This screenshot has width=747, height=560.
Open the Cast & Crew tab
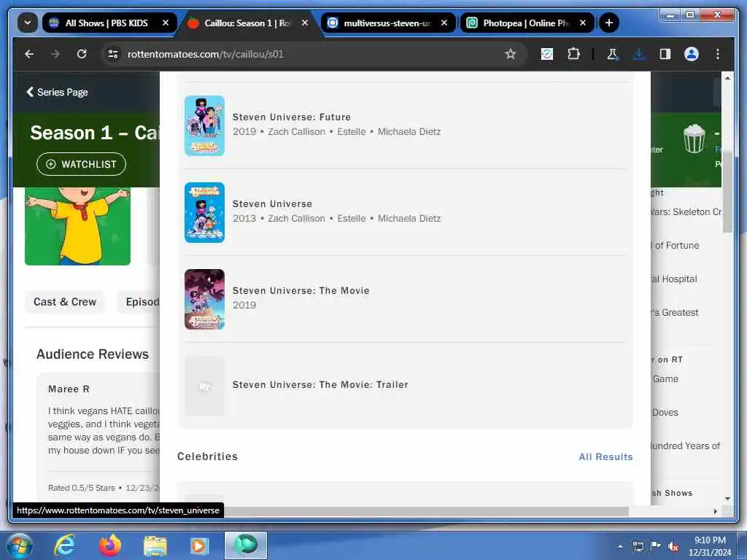[x=65, y=302]
